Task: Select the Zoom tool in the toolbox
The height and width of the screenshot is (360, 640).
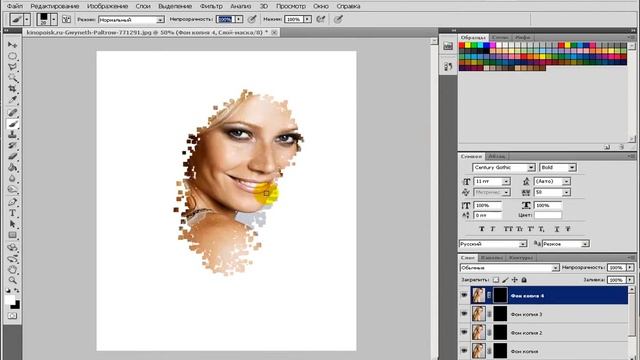Action: [12, 280]
